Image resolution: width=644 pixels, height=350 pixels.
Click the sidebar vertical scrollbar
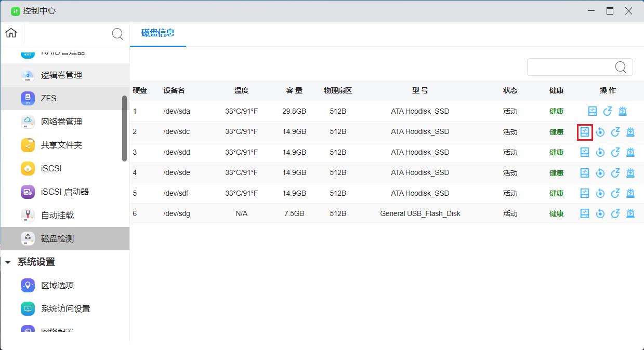pos(124,128)
